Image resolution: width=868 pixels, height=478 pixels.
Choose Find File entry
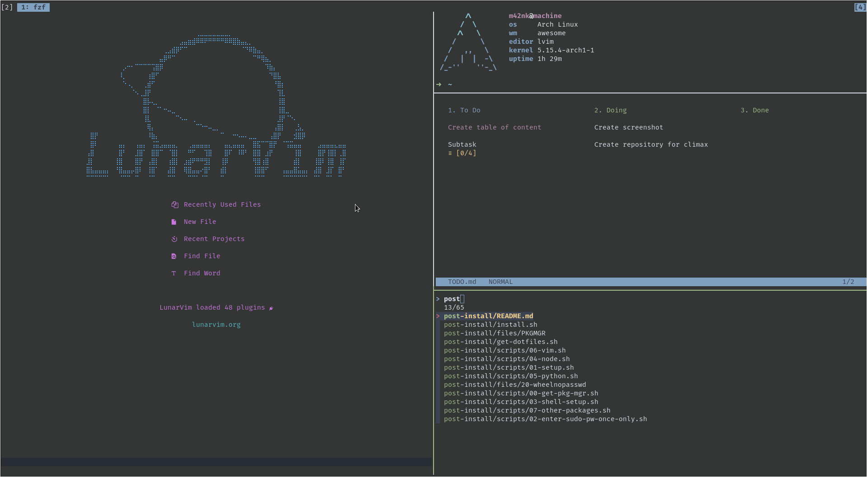tap(202, 256)
